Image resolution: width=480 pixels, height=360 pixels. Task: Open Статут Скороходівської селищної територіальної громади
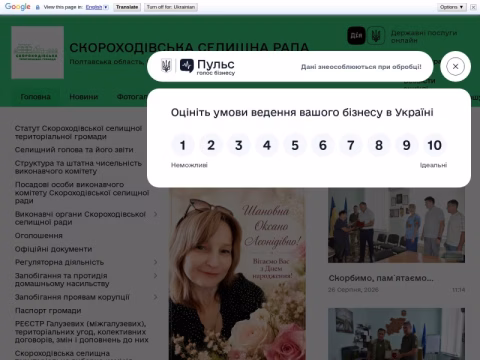78,132
